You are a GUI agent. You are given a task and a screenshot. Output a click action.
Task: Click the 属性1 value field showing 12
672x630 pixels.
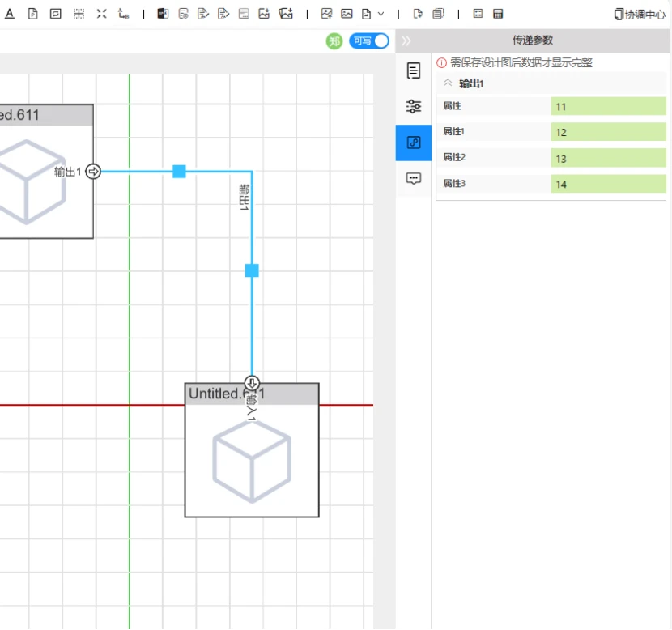point(608,132)
